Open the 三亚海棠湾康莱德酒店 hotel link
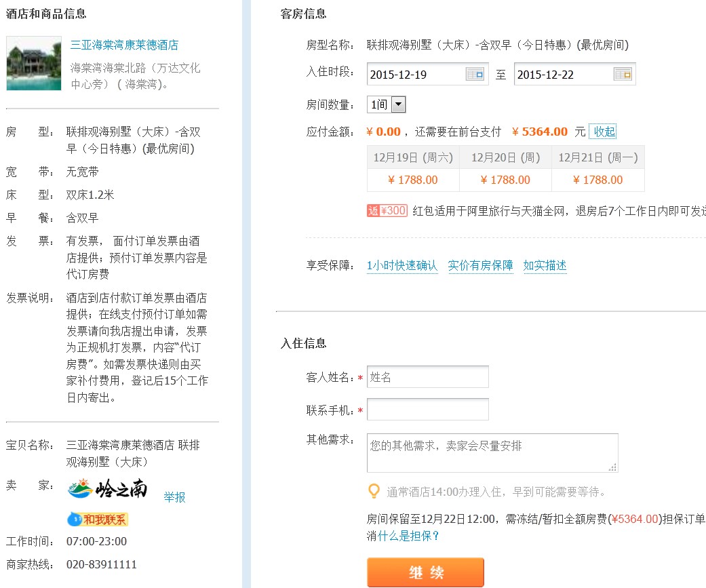The width and height of the screenshot is (706, 588). click(125, 45)
